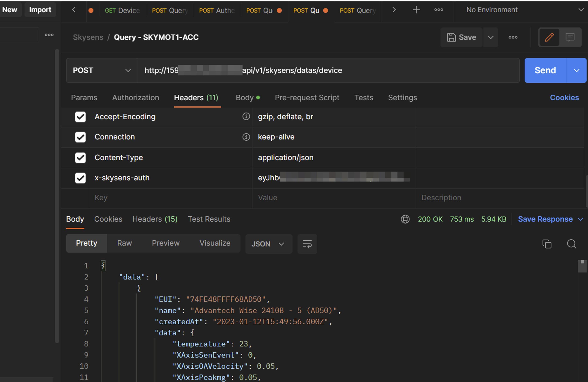Click the Save response icon
Screen dimensions: 588x382
pos(550,219)
